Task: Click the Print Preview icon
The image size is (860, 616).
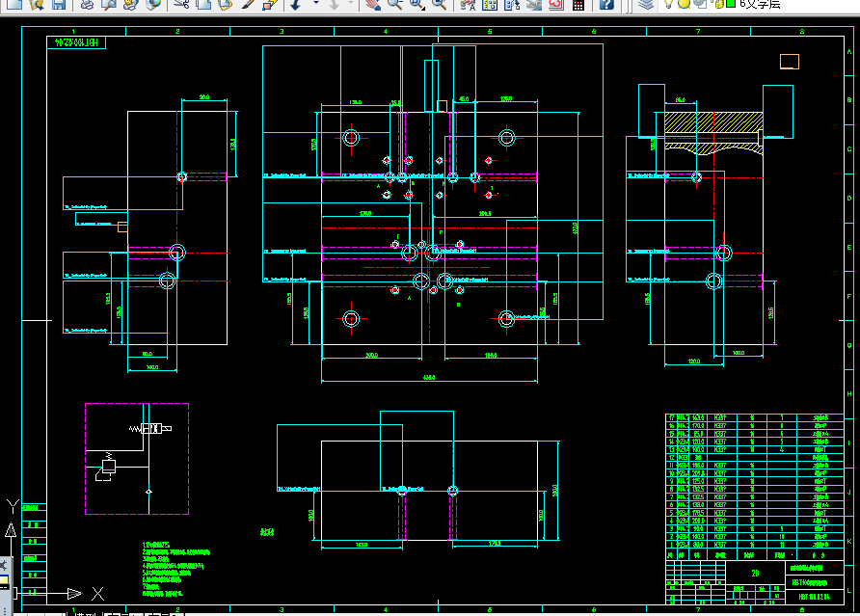Action: pos(109,5)
